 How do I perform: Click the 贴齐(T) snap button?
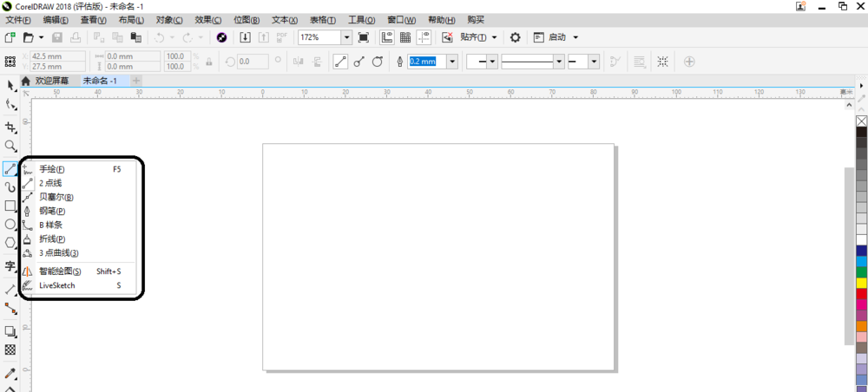(x=473, y=38)
